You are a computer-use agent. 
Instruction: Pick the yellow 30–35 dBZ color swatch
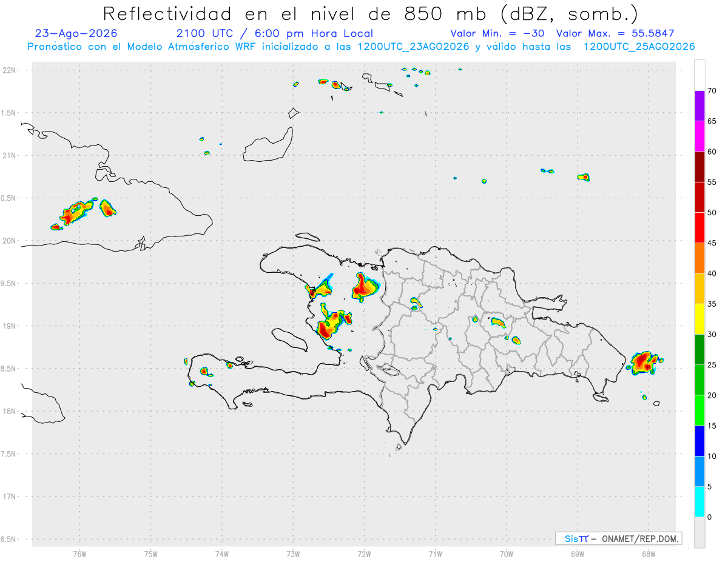point(699,319)
